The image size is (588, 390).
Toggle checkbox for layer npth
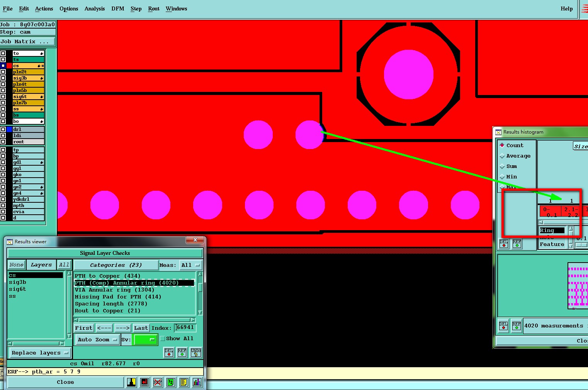[3, 205]
